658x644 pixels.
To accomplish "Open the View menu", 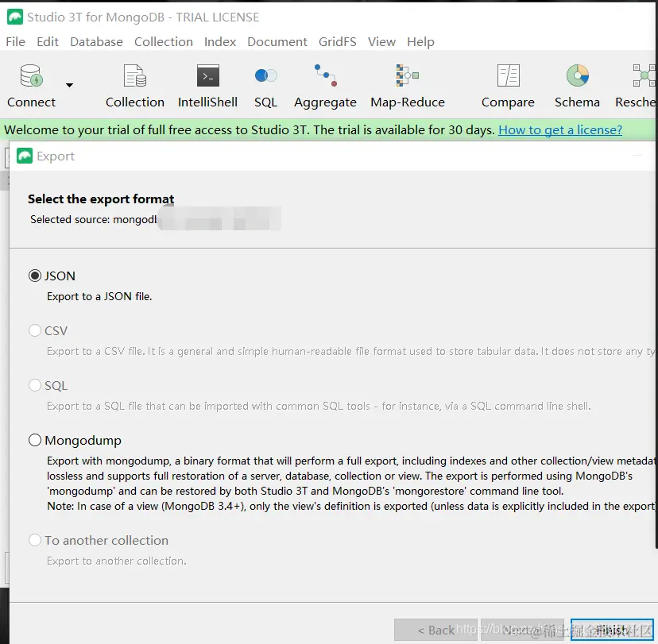I will point(382,42).
